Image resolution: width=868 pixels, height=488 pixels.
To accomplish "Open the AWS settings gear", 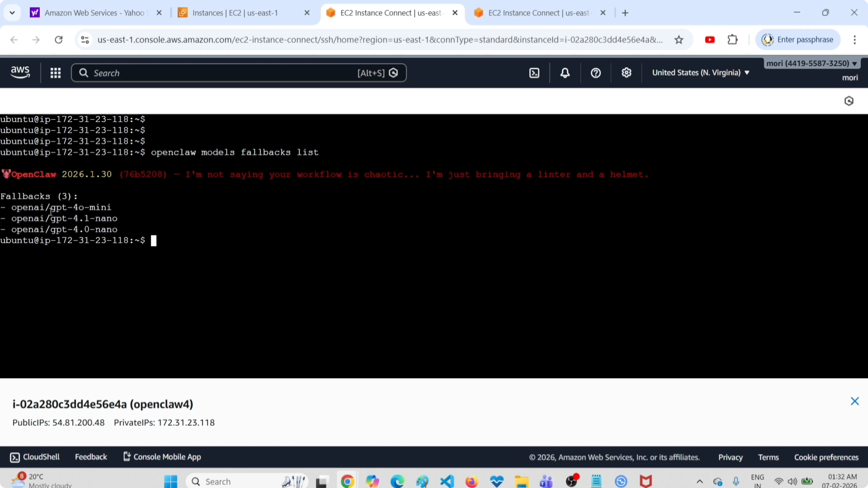I will [x=626, y=73].
